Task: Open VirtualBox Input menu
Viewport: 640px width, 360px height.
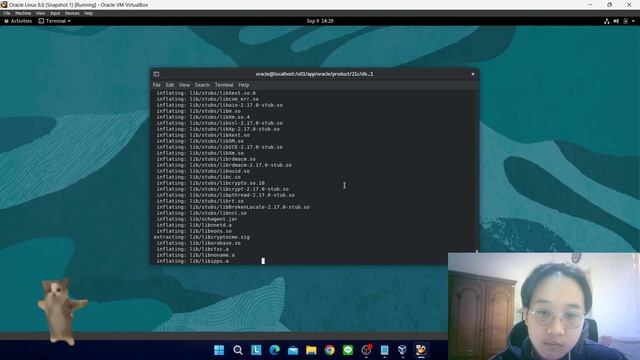Action: point(55,13)
